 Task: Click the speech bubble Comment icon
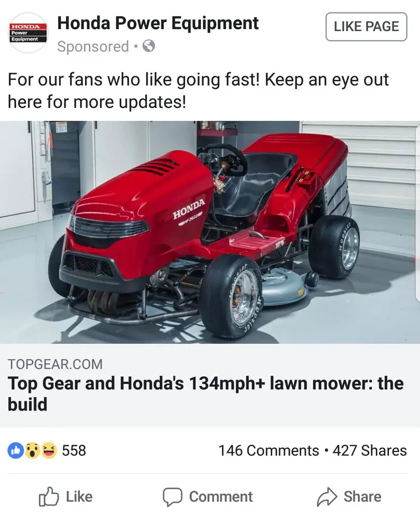(x=172, y=497)
